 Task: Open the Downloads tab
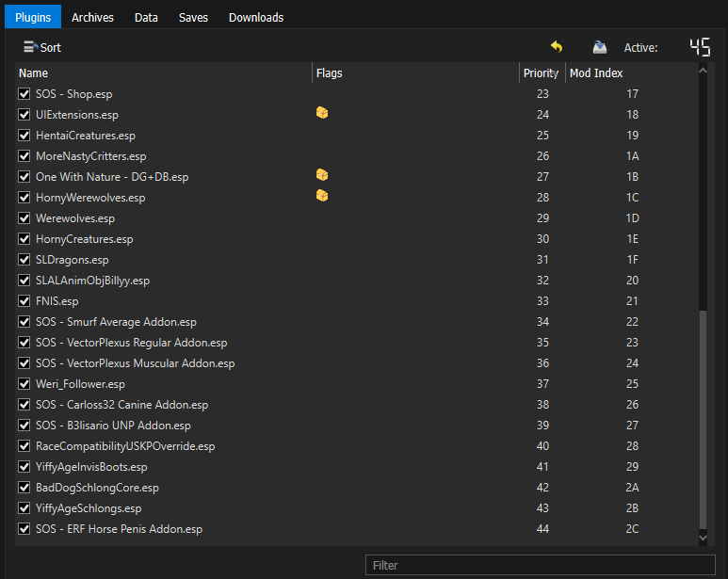click(256, 17)
